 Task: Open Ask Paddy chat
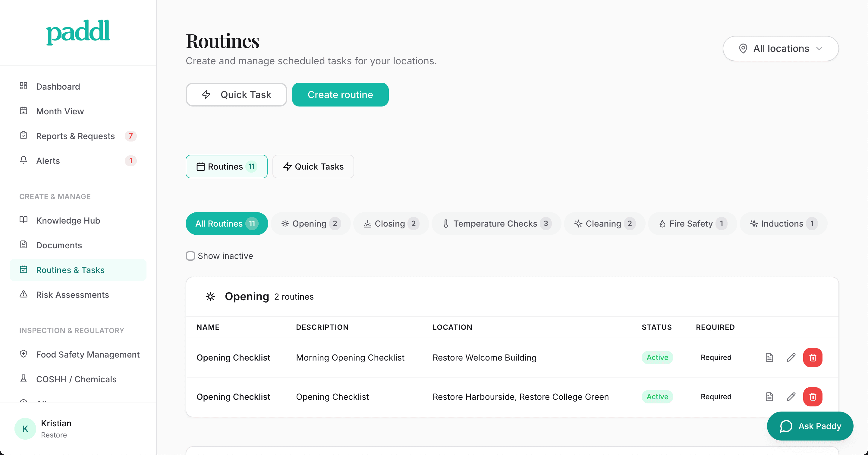click(810, 426)
